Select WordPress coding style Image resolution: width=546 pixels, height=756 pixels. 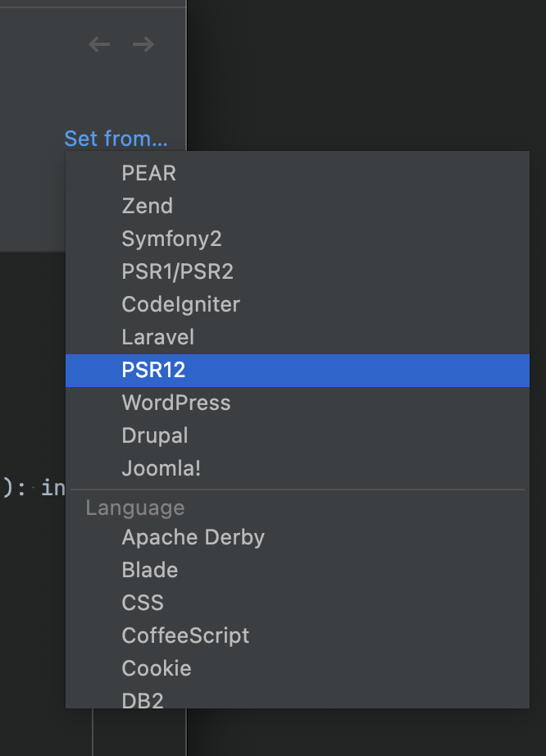176,403
